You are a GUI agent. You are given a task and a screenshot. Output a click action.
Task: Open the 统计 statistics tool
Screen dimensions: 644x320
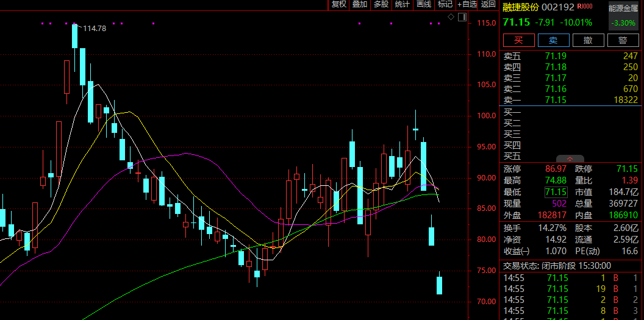402,4
